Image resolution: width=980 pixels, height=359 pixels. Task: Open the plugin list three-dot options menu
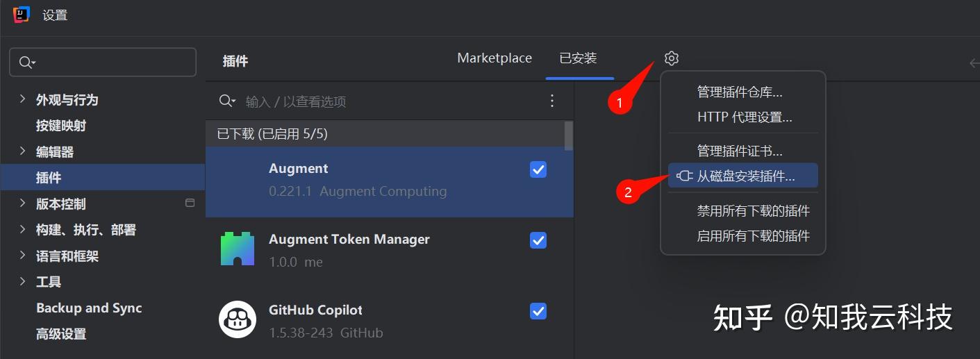(x=552, y=101)
